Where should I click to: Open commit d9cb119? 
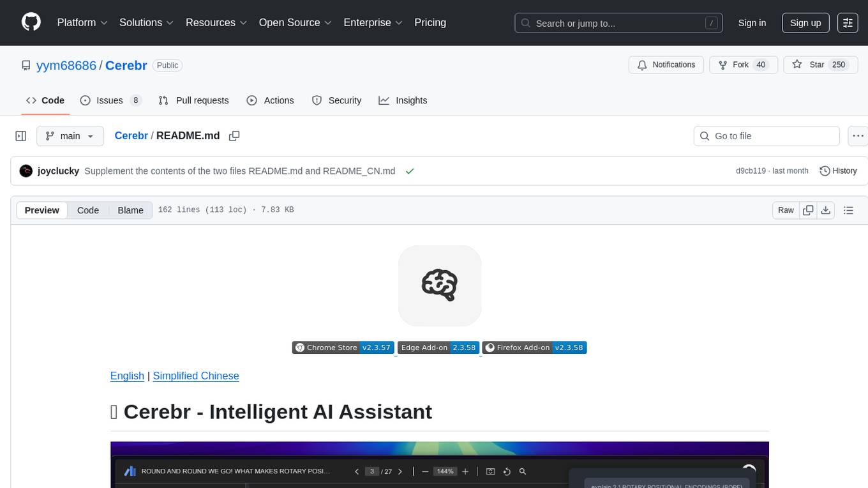[751, 171]
